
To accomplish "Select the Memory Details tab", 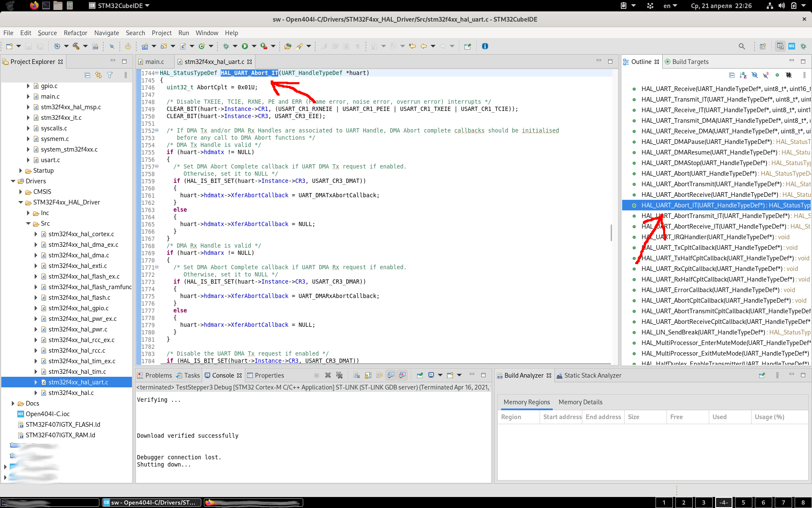I will [580, 402].
